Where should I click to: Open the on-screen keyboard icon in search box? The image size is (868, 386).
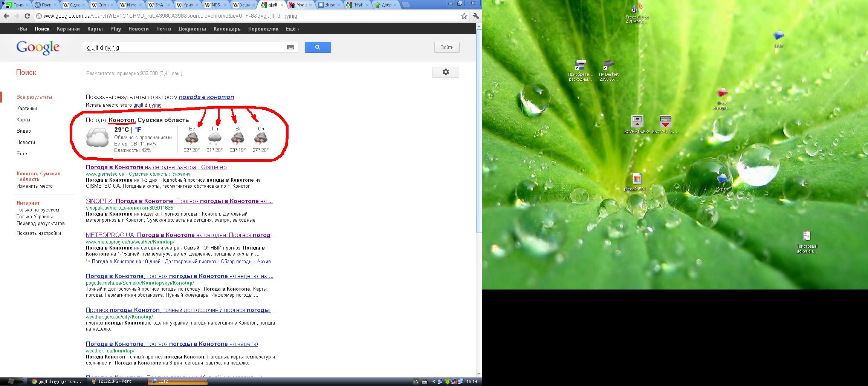pos(290,47)
